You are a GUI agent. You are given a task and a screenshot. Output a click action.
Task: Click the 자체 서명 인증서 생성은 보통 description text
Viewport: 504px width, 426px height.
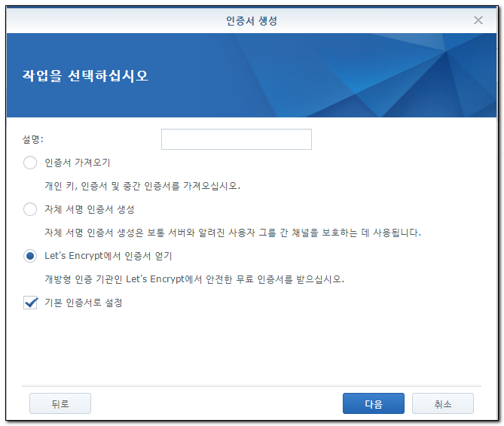(x=233, y=233)
